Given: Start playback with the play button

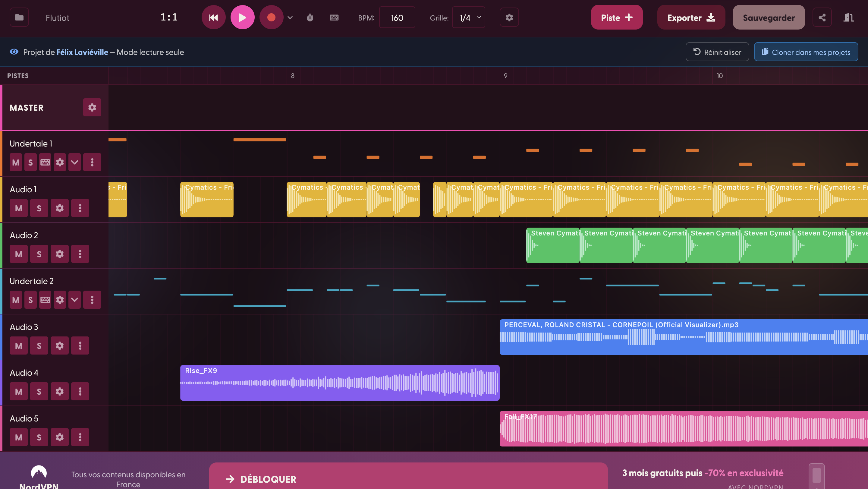Looking at the screenshot, I should point(242,17).
